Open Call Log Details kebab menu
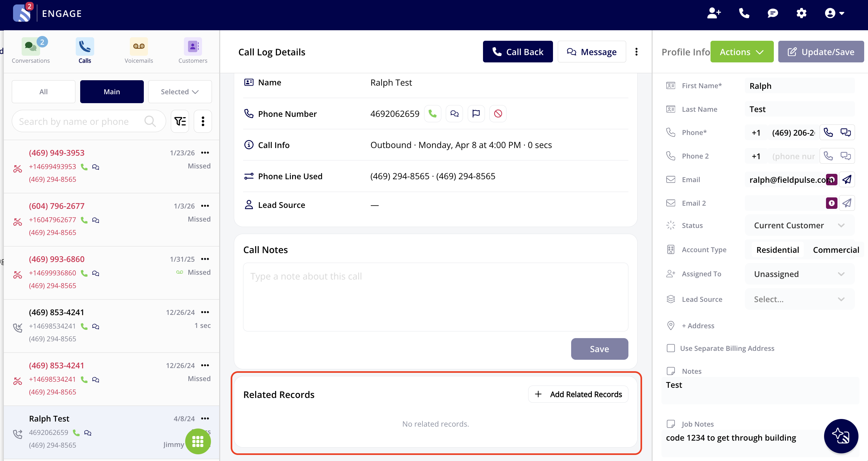 click(x=636, y=52)
